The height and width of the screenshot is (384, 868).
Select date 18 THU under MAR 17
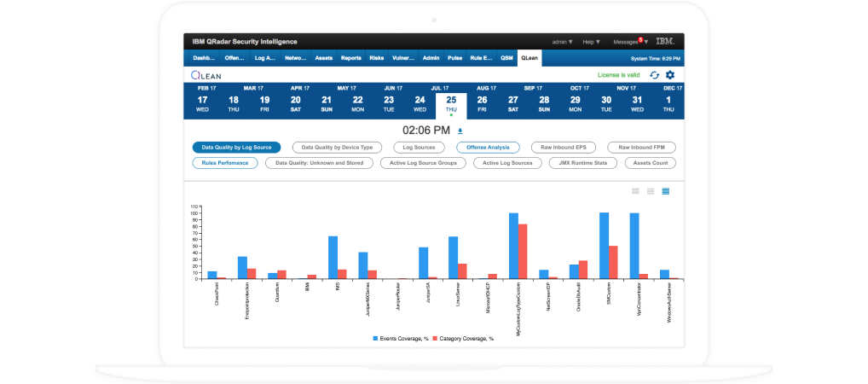coord(234,103)
